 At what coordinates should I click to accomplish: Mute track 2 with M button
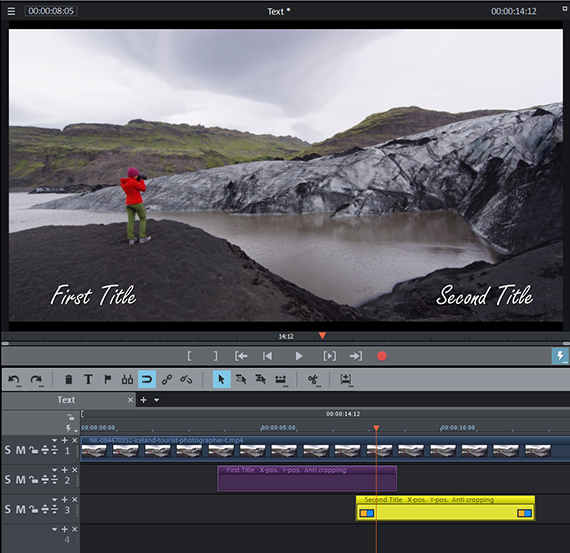pos(21,480)
